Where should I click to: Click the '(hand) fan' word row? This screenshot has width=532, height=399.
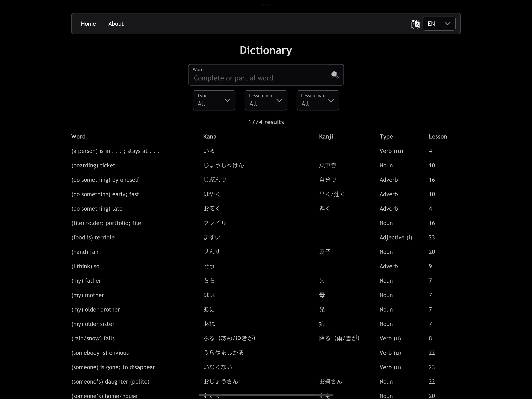85,252
